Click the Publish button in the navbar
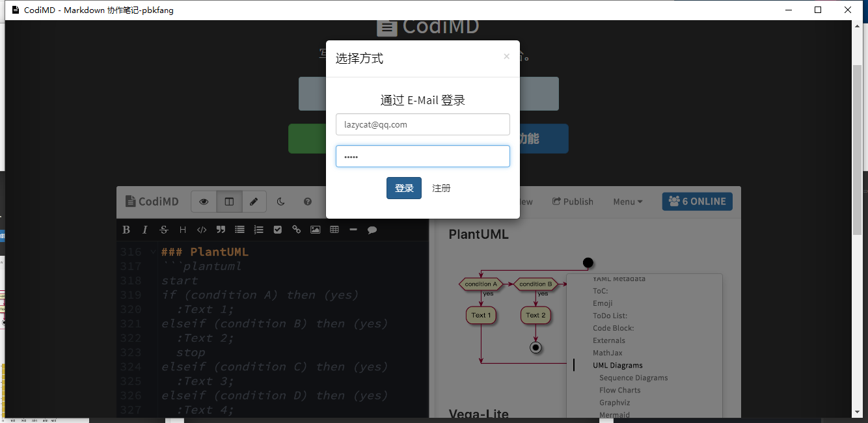Image resolution: width=868 pixels, height=423 pixels. point(573,202)
